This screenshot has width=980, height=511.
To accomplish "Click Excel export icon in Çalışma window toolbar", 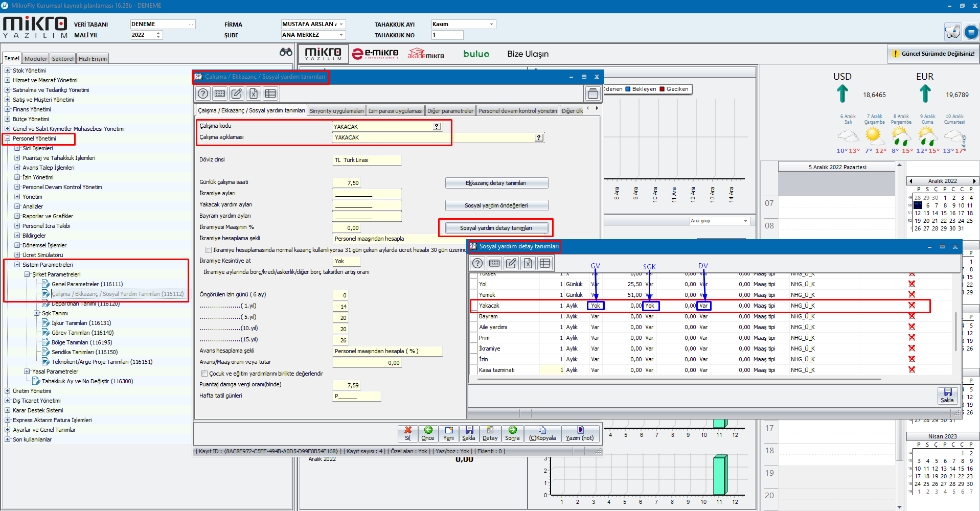I will (254, 94).
